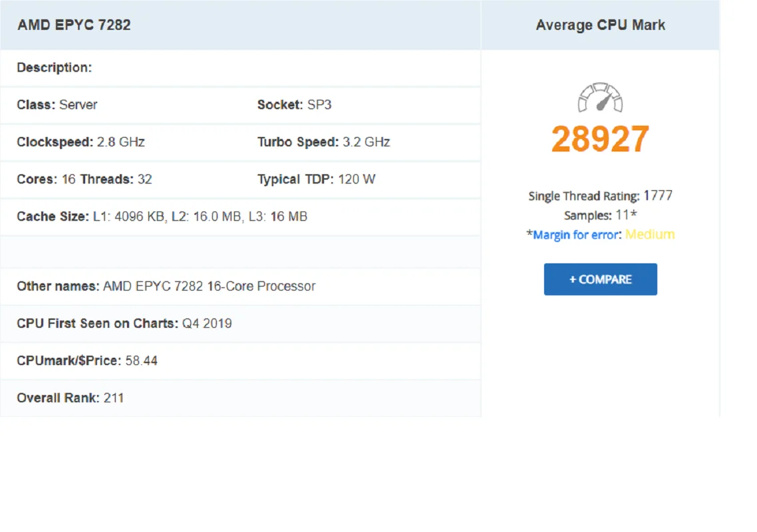Click the + COMPARE button

click(x=600, y=279)
